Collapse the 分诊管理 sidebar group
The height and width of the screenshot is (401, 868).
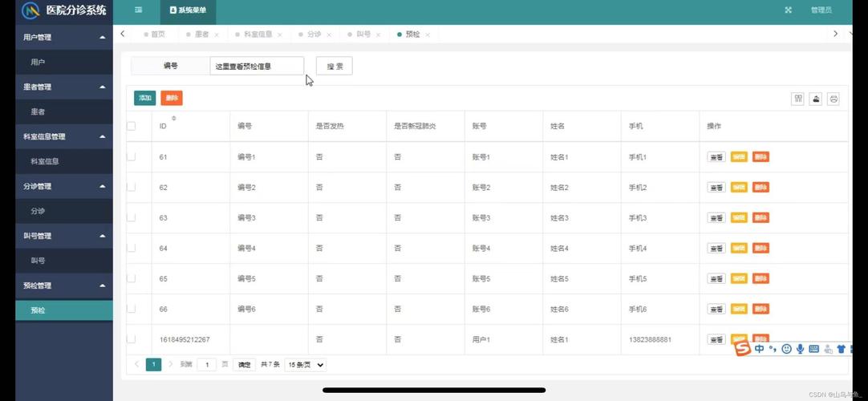103,186
